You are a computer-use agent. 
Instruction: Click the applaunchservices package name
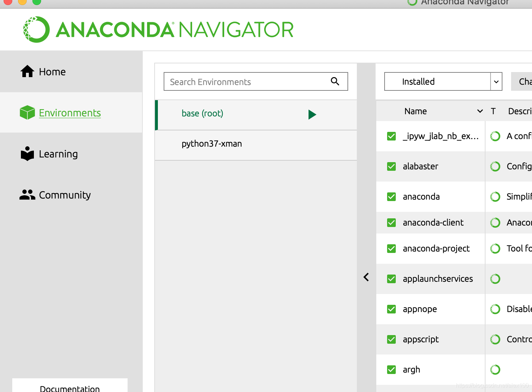click(438, 279)
